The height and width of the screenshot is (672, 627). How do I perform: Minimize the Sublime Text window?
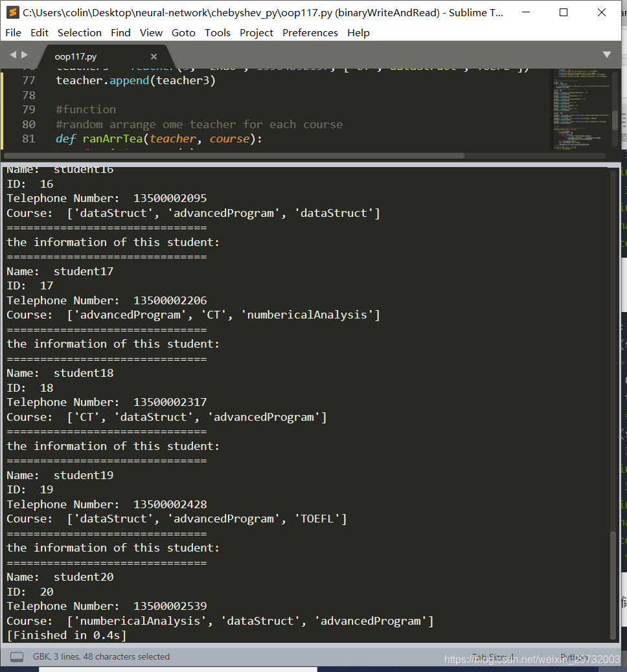pos(526,12)
